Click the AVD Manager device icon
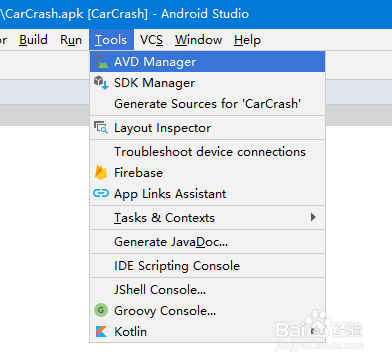 coord(101,62)
